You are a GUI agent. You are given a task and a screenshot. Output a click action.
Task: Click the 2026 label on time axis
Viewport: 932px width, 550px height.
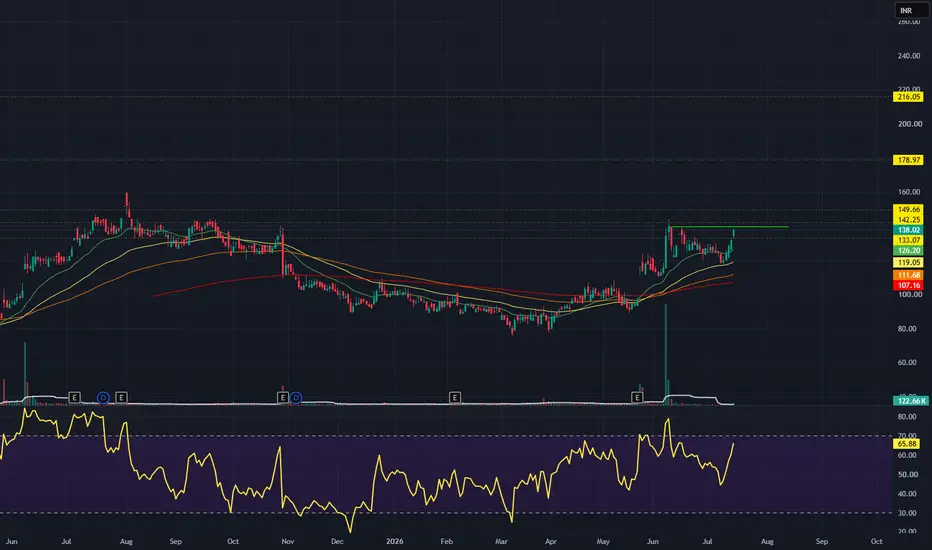click(x=395, y=541)
